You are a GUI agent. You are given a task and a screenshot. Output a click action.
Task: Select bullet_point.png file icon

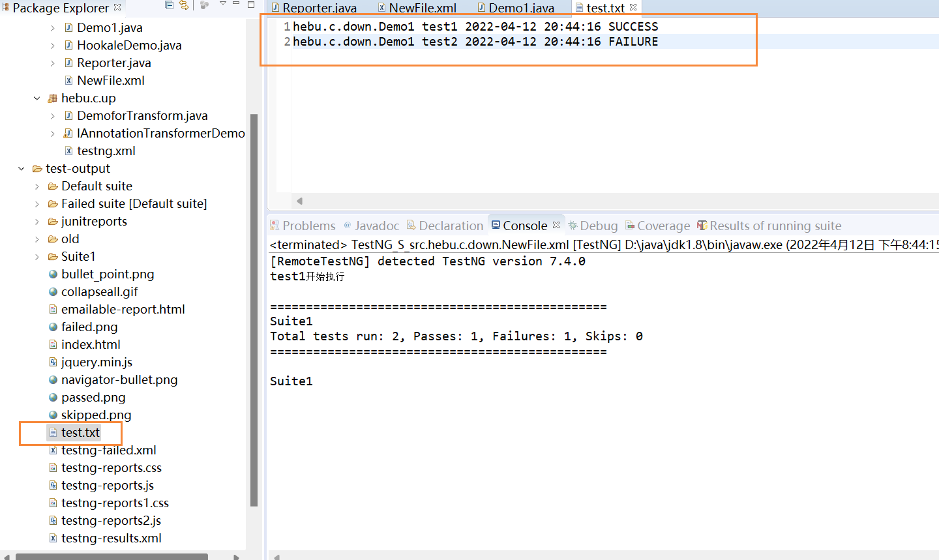tap(53, 274)
